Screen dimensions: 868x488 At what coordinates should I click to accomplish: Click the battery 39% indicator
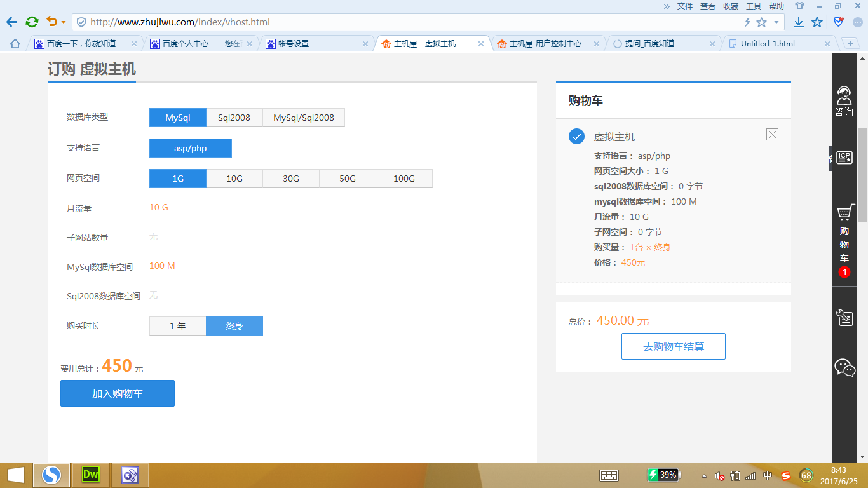point(663,475)
